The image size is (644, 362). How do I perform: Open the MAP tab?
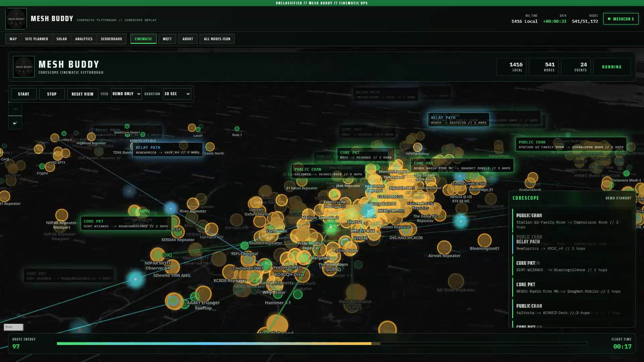tap(13, 39)
